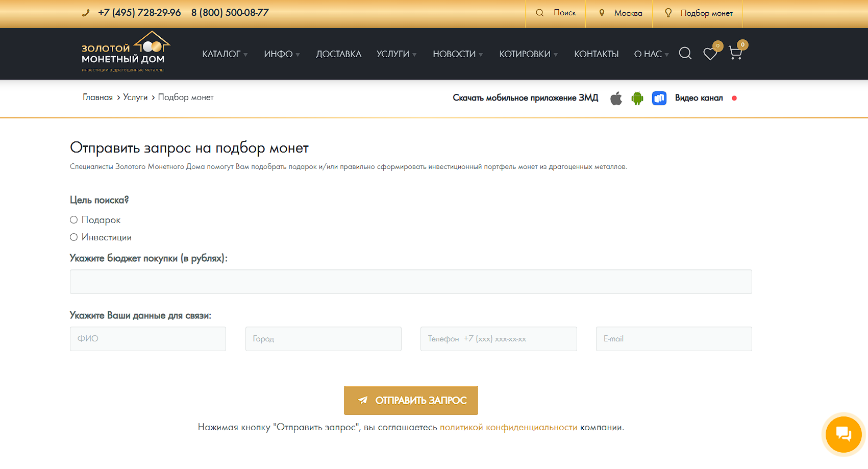Screen dimensions: 868x469
Task: Click the Подбор монет breadcrumb text
Action: click(x=186, y=97)
